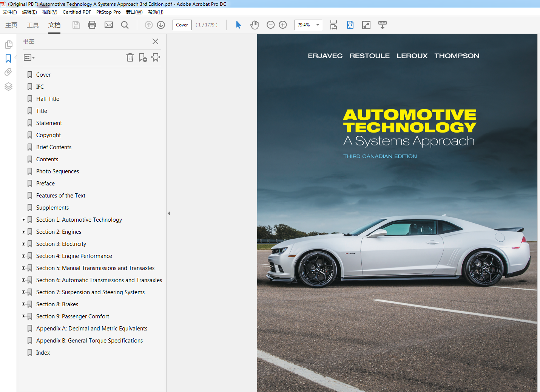Zoom out with minus icon
The height and width of the screenshot is (392, 540).
point(270,25)
